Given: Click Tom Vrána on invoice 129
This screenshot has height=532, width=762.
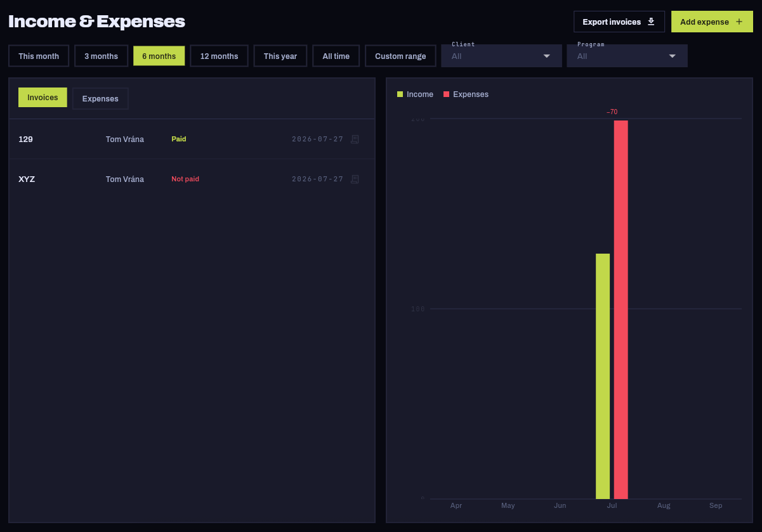Looking at the screenshot, I should click(x=125, y=139).
